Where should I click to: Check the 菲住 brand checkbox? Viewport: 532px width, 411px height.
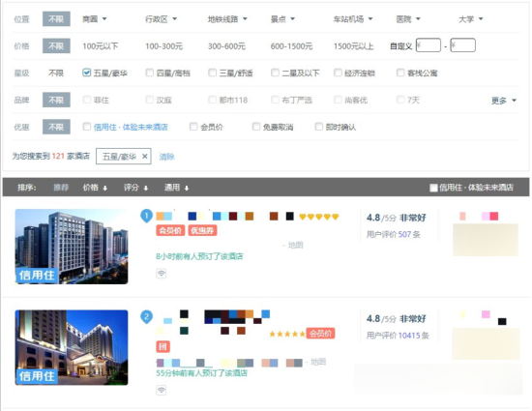[86, 100]
